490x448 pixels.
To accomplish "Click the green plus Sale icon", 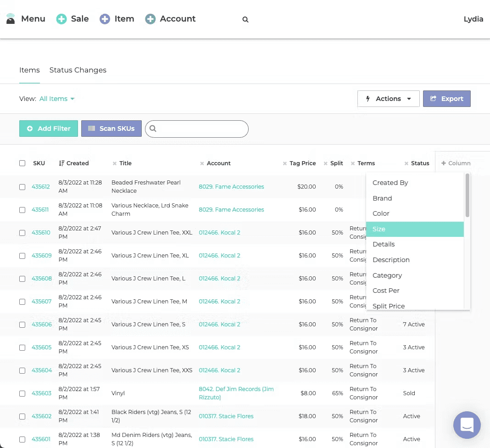I will pos(61,19).
